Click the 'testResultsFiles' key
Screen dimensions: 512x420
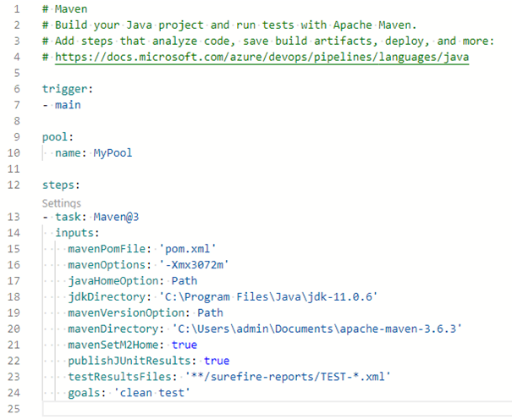coord(119,377)
